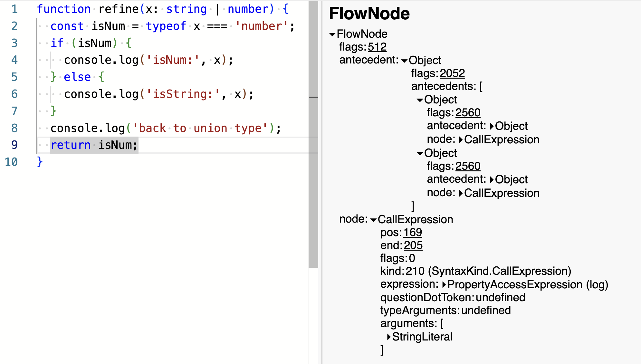
Task: Select line number 5 in the gutter
Action: 14,77
